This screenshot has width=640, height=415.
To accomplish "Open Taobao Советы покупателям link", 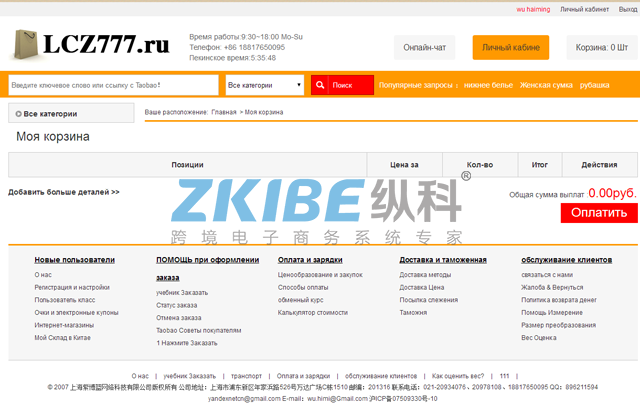I will pos(199,331).
